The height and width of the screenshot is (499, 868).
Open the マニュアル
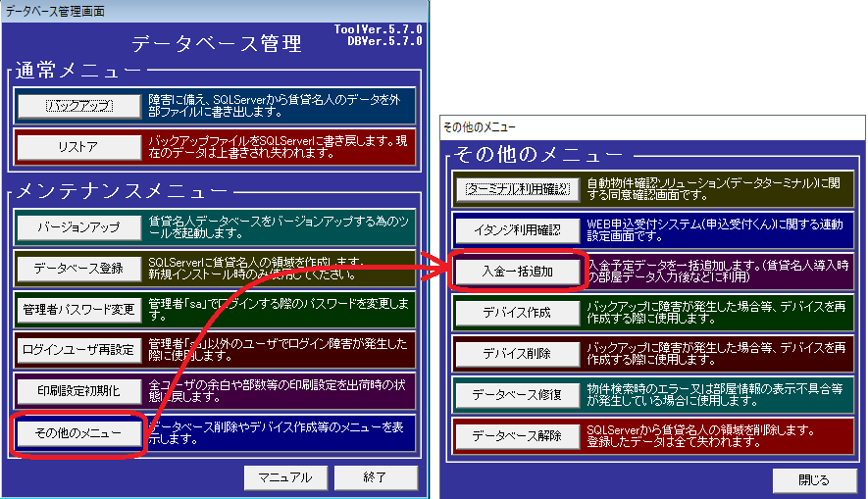pyautogui.click(x=284, y=477)
